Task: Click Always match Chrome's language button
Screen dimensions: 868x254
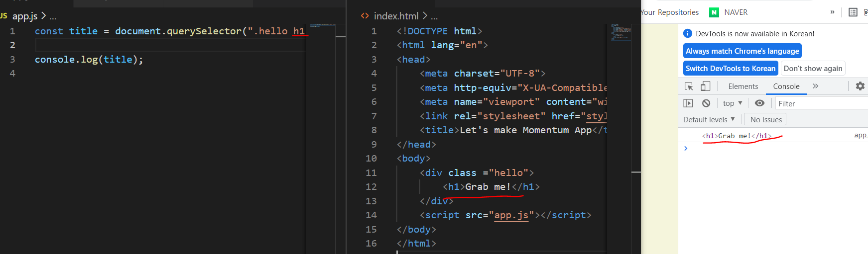Action: [743, 51]
